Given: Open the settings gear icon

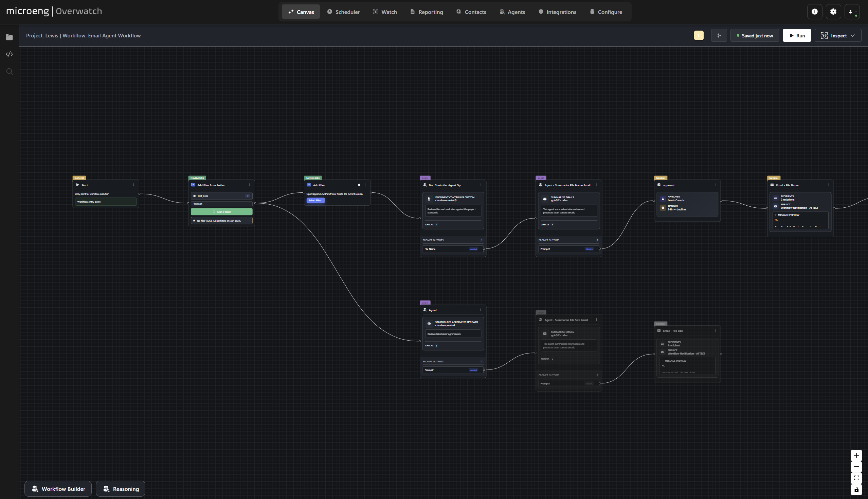Looking at the screenshot, I should [x=833, y=12].
